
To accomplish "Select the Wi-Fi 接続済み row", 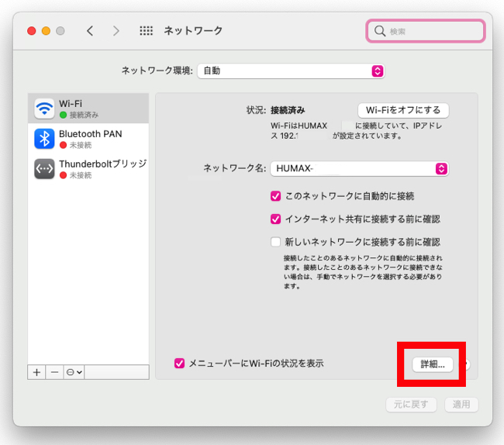I will tap(88, 109).
